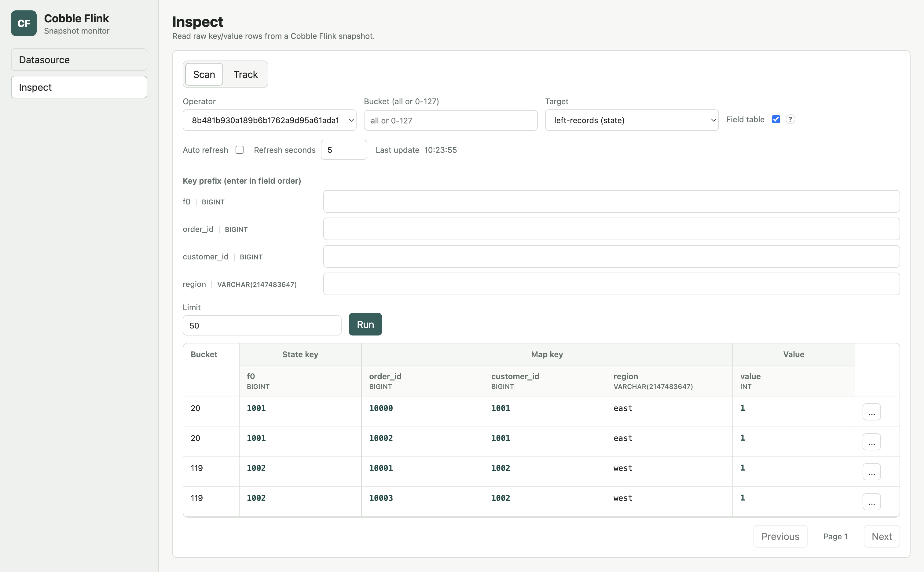
Task: Click the Value column group header
Action: point(793,354)
